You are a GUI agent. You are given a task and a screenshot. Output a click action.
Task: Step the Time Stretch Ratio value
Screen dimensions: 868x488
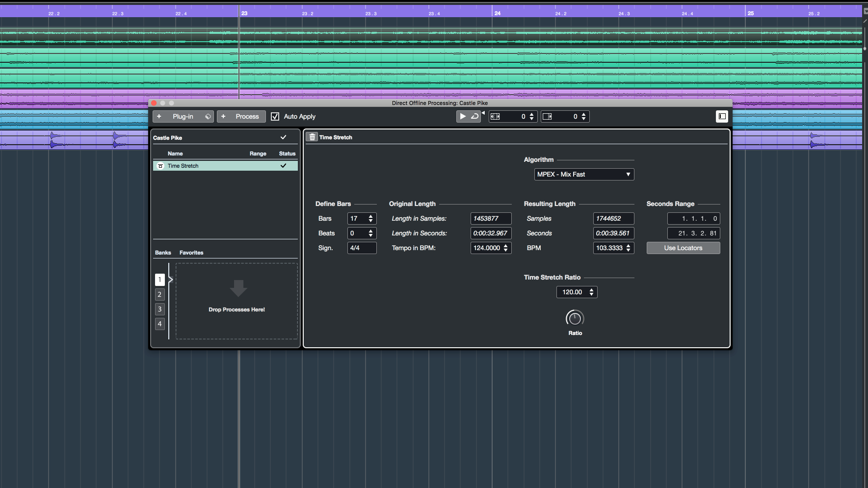point(591,292)
